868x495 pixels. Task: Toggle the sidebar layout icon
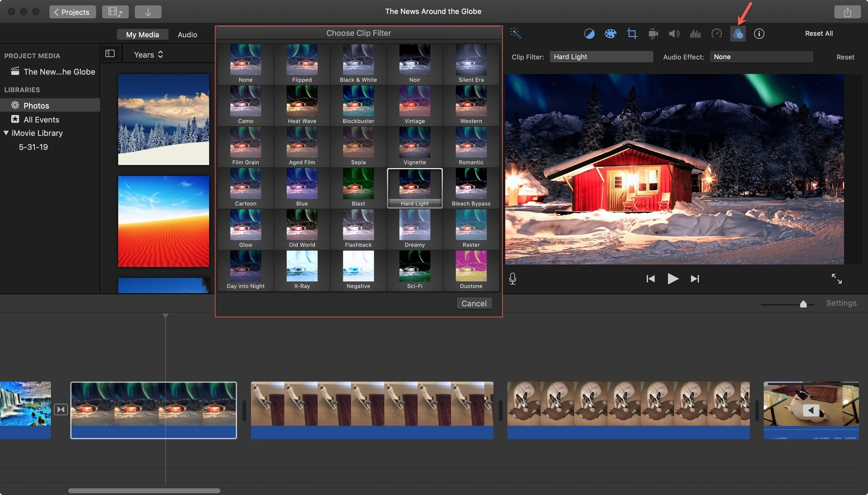tap(110, 54)
